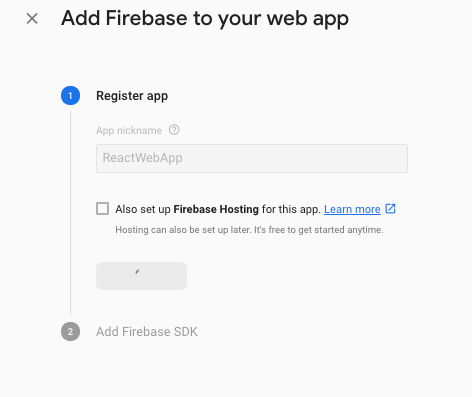Click the "Hosting can also be set up later" hint
Screen dimensions: 472x397
[x=183, y=230]
